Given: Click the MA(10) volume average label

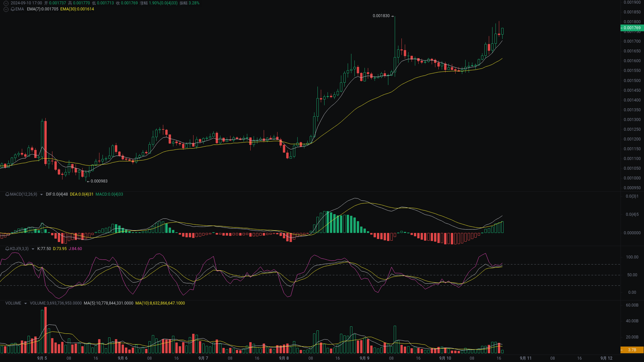Looking at the screenshot, I should click(160, 303).
